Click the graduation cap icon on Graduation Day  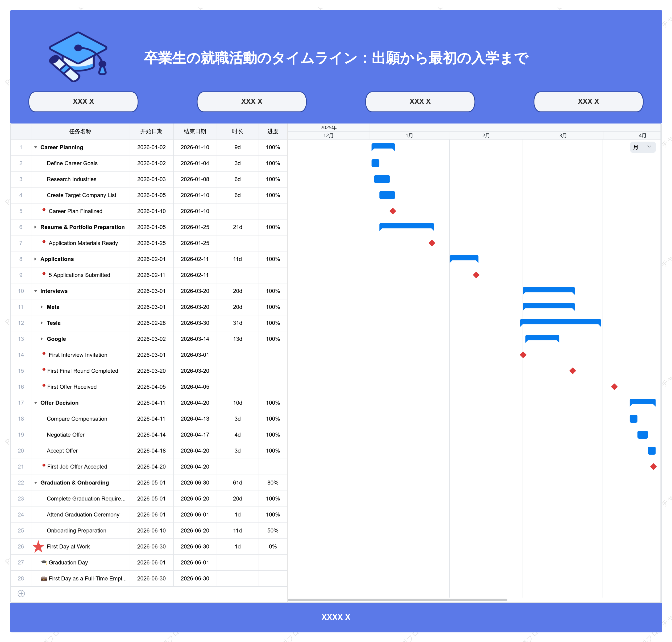[x=44, y=562]
